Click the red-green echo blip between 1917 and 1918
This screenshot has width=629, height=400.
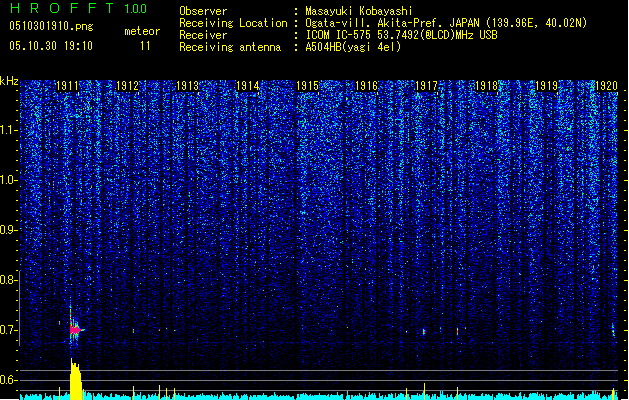pos(457,331)
